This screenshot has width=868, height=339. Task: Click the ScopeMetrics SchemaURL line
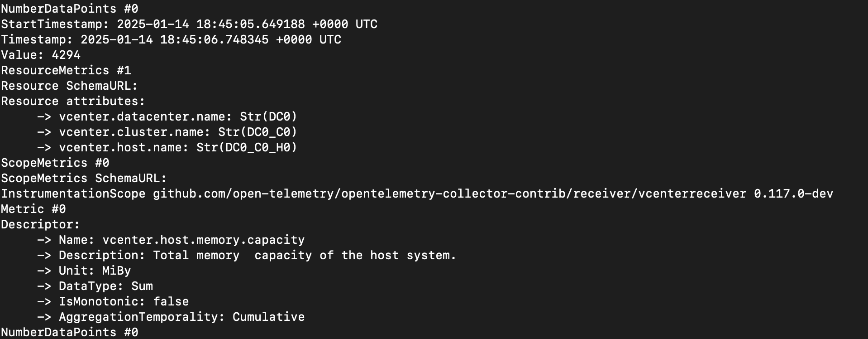pyautogui.click(x=84, y=178)
